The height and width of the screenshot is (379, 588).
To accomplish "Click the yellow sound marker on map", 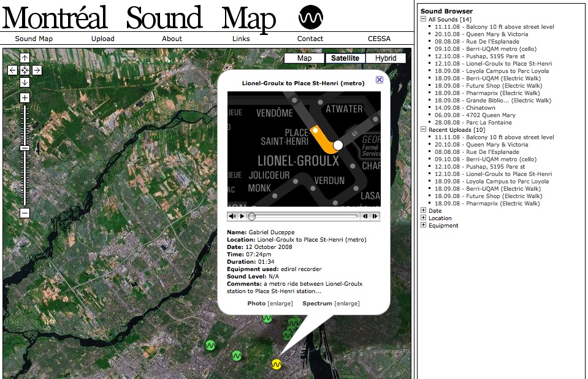I will point(277,364).
